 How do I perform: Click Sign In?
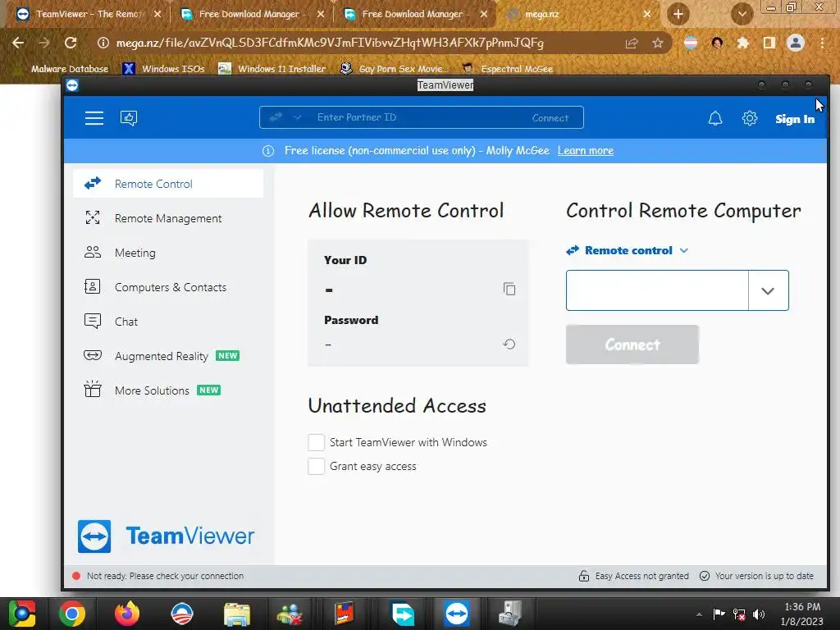click(795, 119)
